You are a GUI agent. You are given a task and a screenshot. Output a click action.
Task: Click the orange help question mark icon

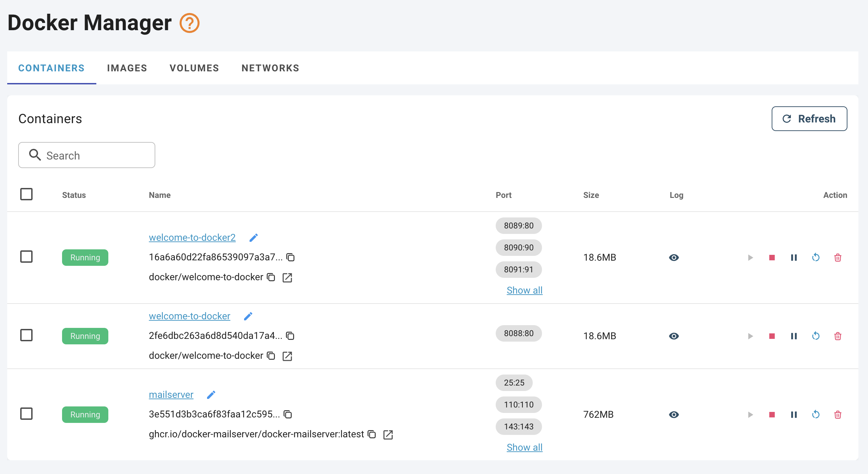tap(189, 23)
